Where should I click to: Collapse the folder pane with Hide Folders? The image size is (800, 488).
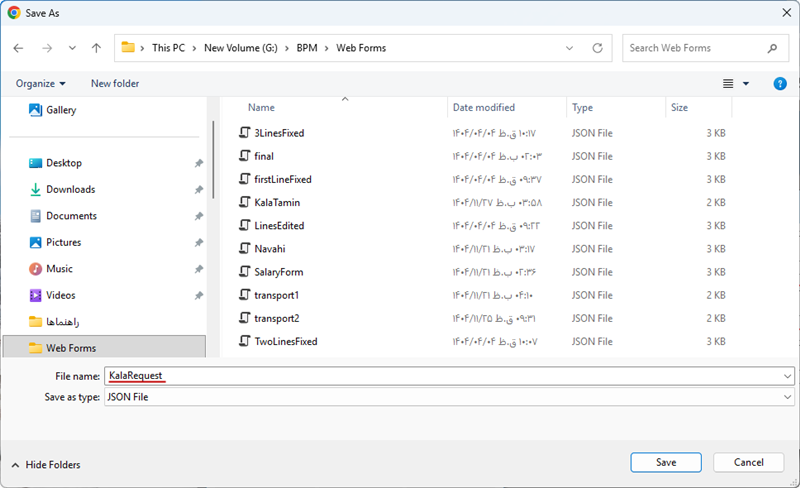coord(45,465)
